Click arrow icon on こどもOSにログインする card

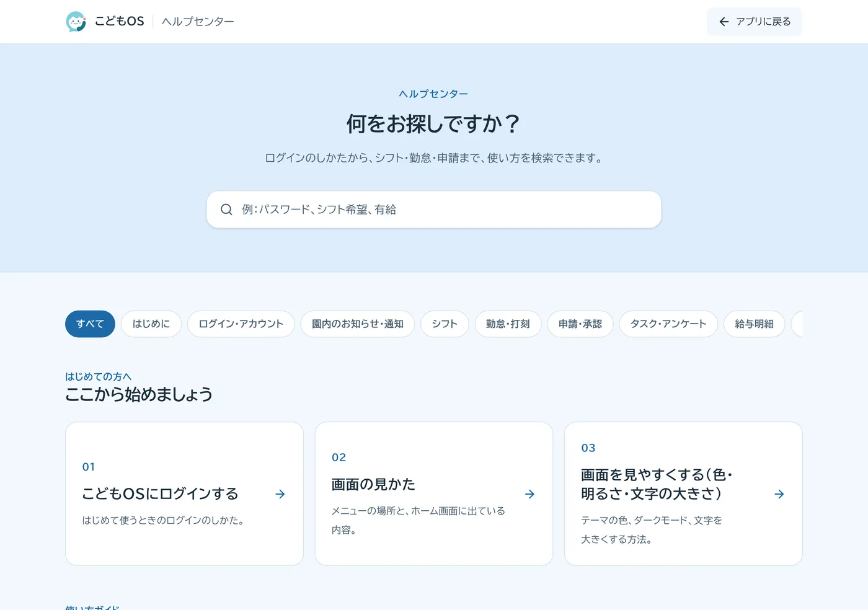click(280, 494)
